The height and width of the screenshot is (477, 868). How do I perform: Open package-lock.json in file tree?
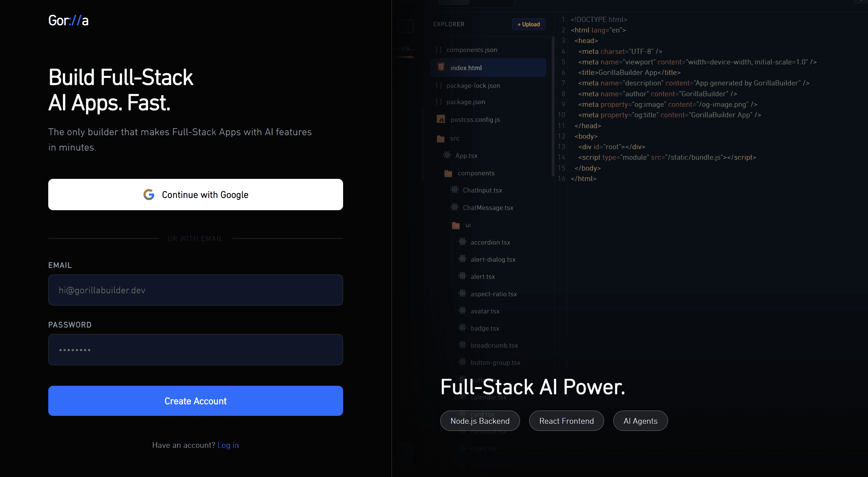[473, 86]
